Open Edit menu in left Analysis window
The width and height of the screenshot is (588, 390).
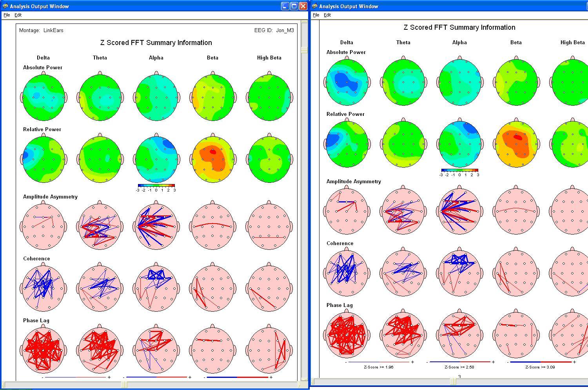coord(18,15)
